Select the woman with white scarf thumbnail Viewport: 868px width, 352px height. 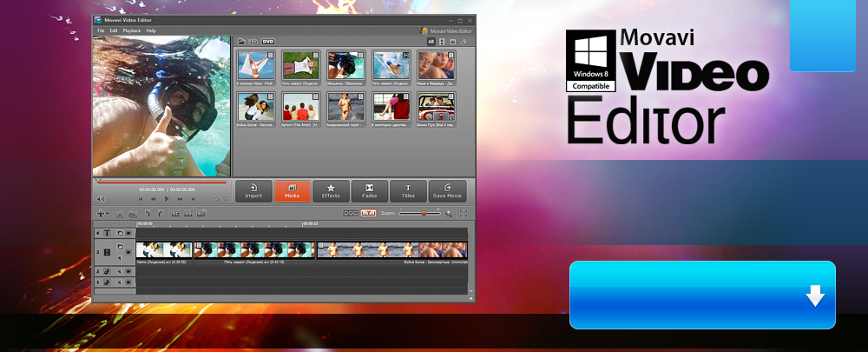(256, 65)
